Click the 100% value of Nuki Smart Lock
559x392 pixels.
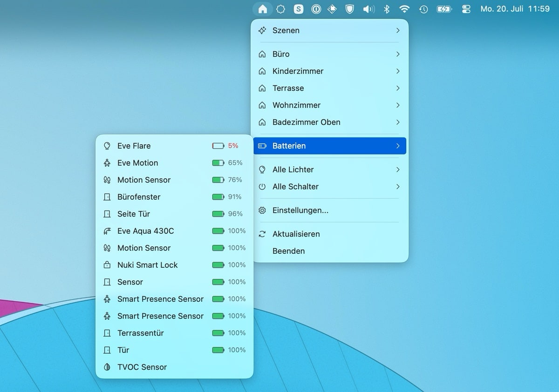[x=237, y=265]
